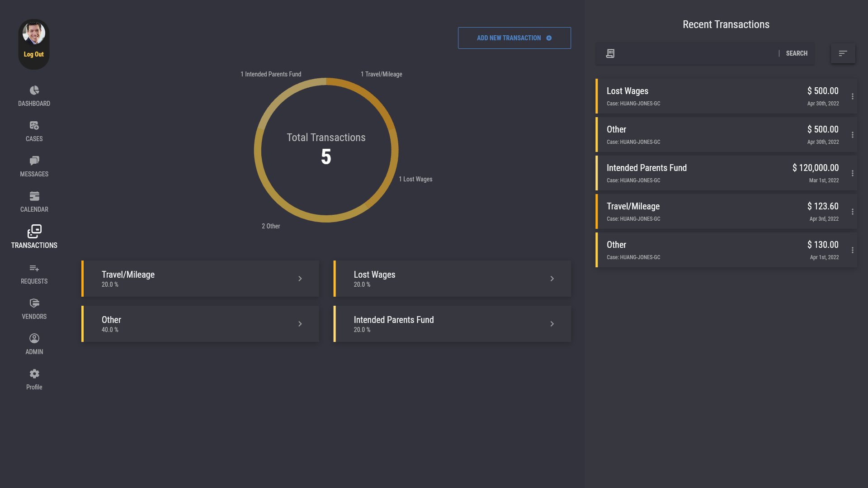Expand the Travel/Mileage category card
This screenshot has height=488, width=868.
200,279
